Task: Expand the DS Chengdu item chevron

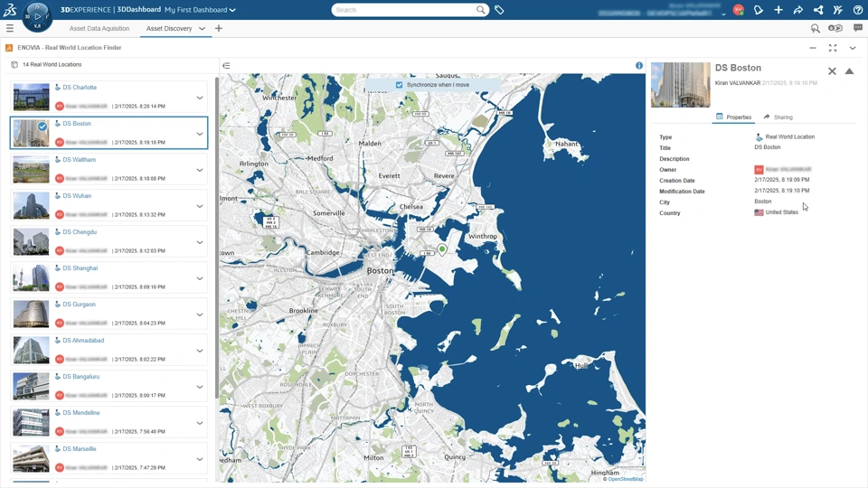Action: (200, 242)
